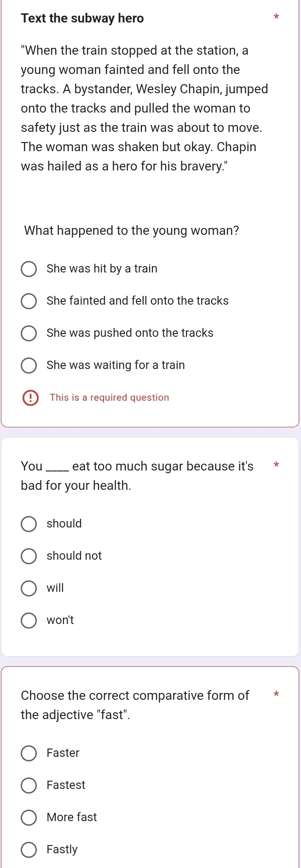Viewport: 301px width, 868px height.
Task: Click the 'This is a required question' message
Action: coord(110,397)
